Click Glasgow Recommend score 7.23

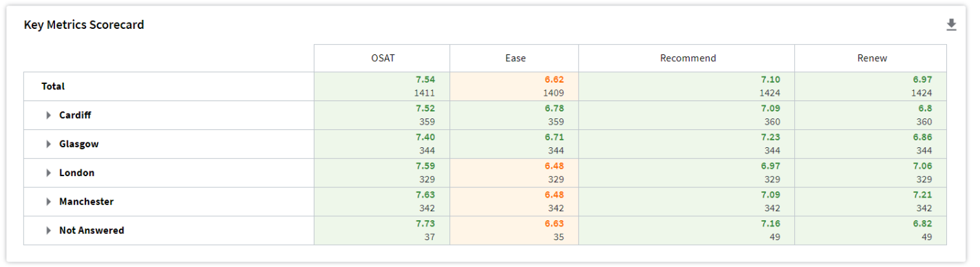pyautogui.click(x=771, y=138)
